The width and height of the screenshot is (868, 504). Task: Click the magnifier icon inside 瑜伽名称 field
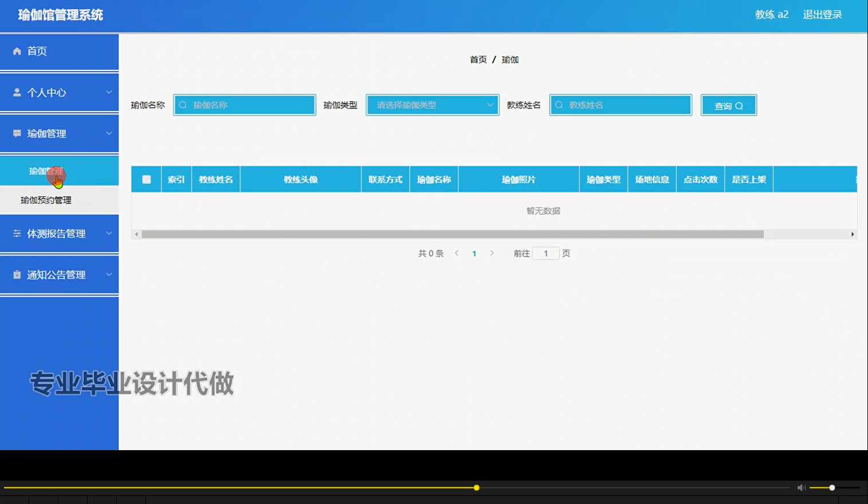coord(182,105)
